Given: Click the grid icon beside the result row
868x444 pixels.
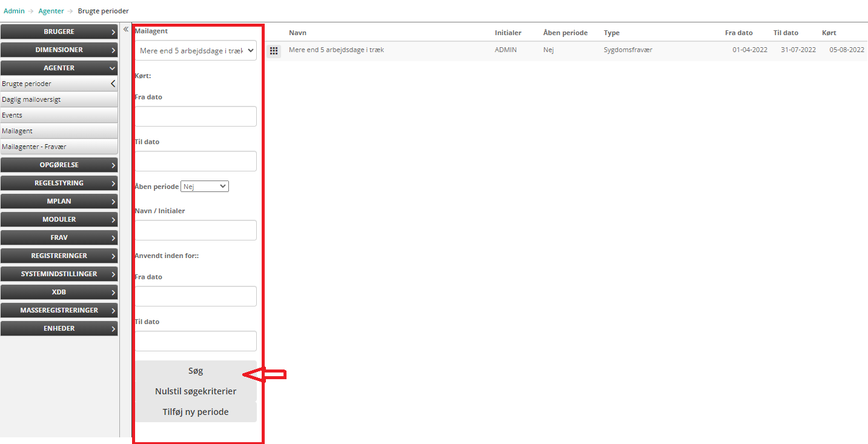Looking at the screenshot, I should (x=274, y=51).
